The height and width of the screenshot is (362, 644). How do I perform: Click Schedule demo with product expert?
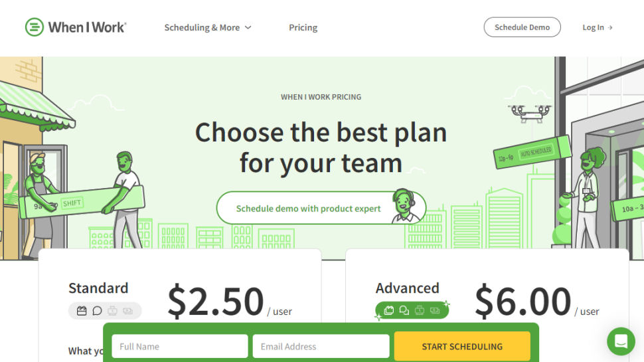[308, 209]
